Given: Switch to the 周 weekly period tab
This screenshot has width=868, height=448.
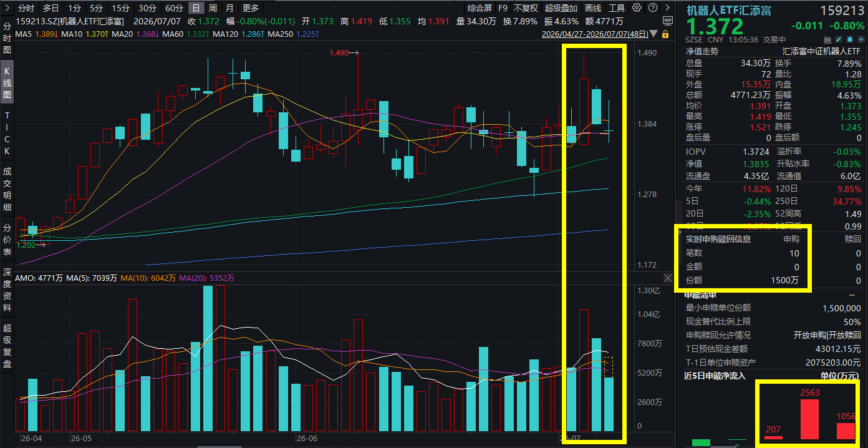Looking at the screenshot, I should point(213,8).
